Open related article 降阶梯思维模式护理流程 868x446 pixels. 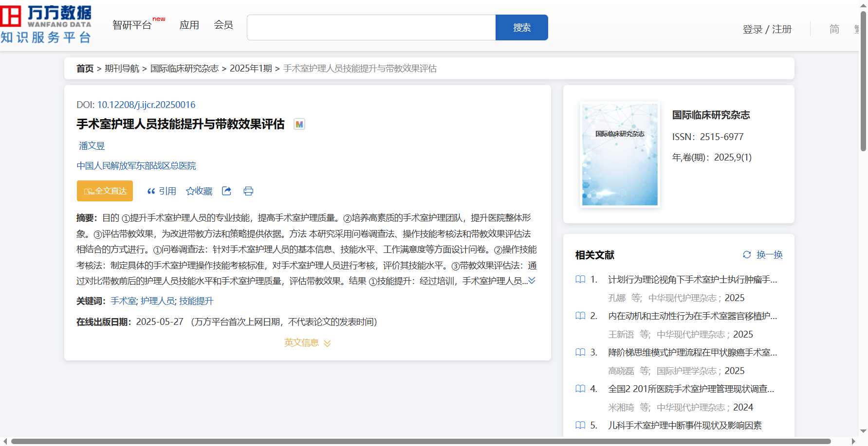click(x=692, y=353)
